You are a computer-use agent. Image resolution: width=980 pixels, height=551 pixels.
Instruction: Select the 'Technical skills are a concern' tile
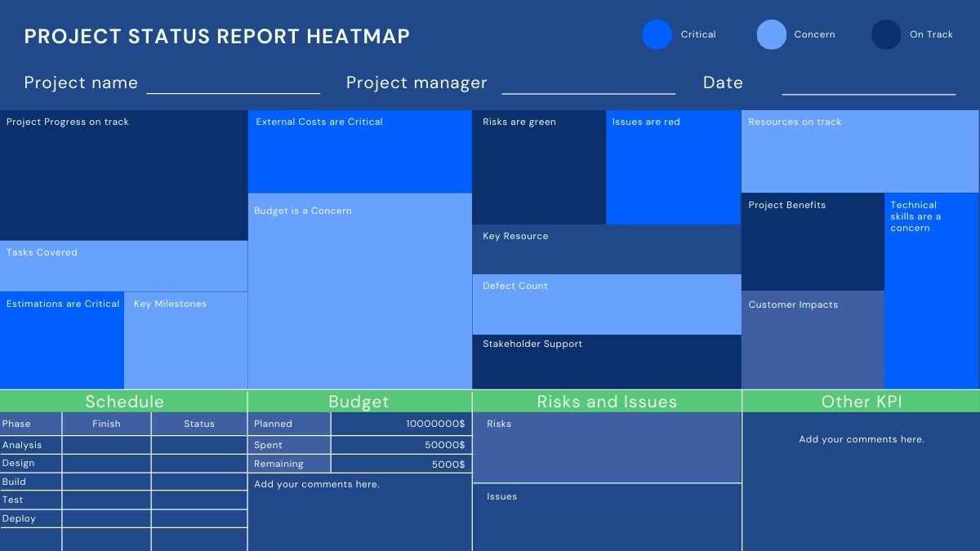tap(932, 291)
